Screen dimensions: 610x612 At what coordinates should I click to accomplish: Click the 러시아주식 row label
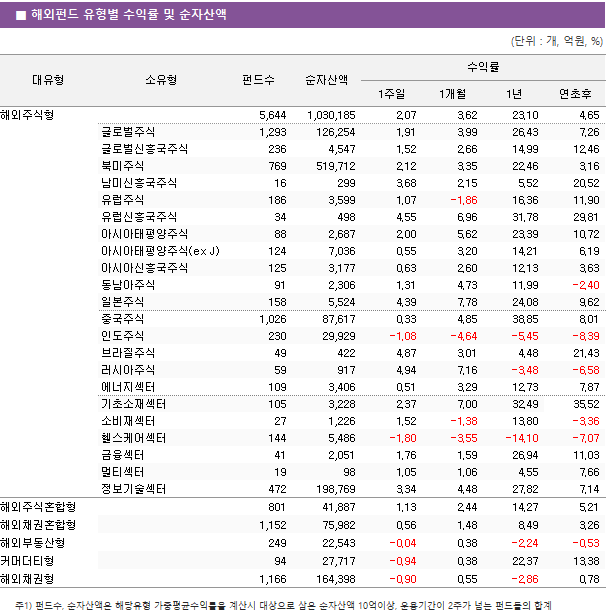pos(128,370)
